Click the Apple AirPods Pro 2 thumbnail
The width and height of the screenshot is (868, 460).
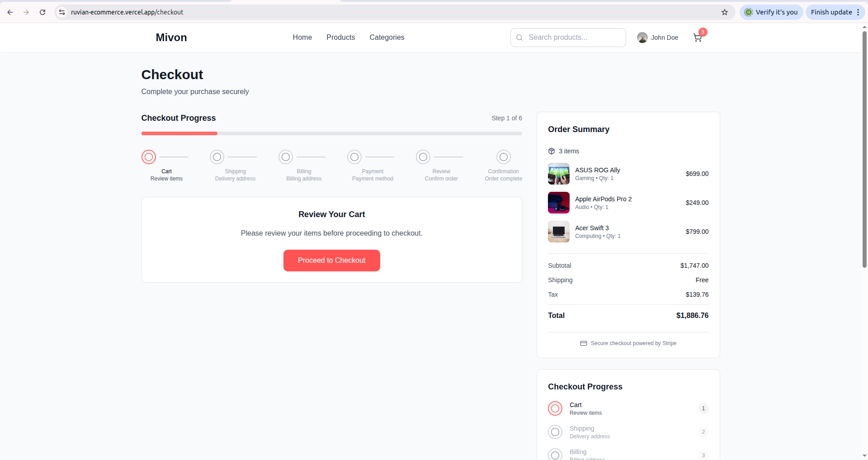[x=559, y=203]
